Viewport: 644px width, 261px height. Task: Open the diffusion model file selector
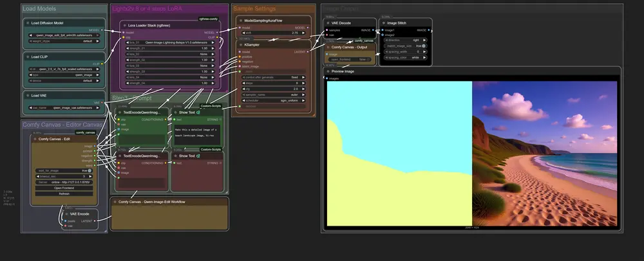[64, 35]
